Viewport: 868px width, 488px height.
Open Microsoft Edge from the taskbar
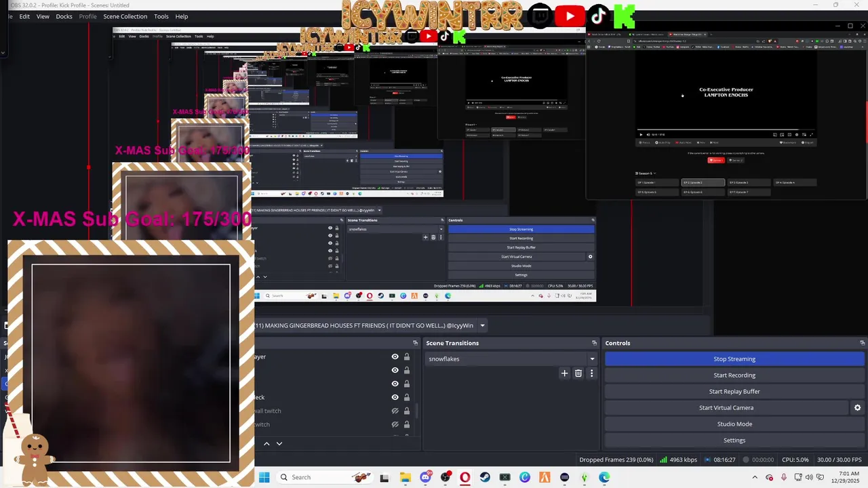(604, 477)
